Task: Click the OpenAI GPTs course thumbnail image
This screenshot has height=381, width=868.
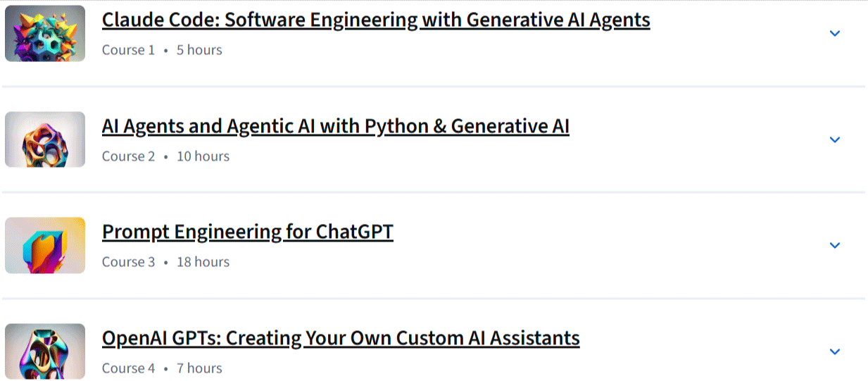Action: 45,351
